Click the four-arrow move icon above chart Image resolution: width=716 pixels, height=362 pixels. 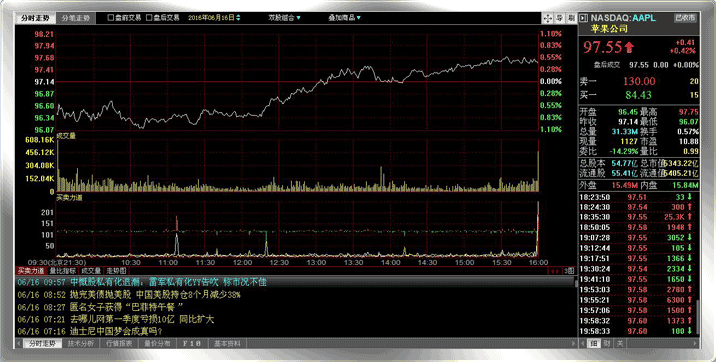coord(548,18)
